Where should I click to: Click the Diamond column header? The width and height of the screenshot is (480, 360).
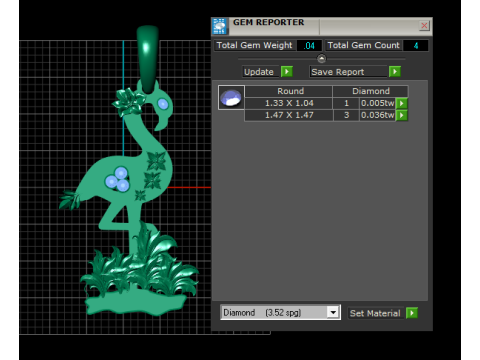click(x=370, y=91)
